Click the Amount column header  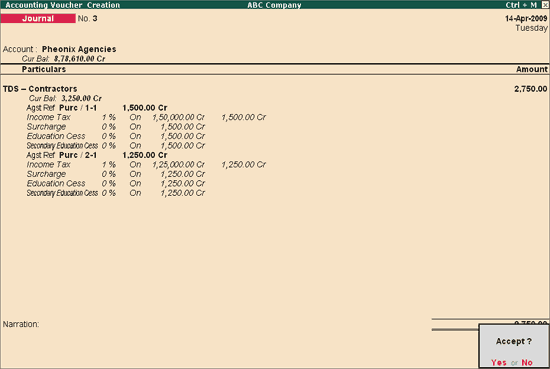click(532, 69)
